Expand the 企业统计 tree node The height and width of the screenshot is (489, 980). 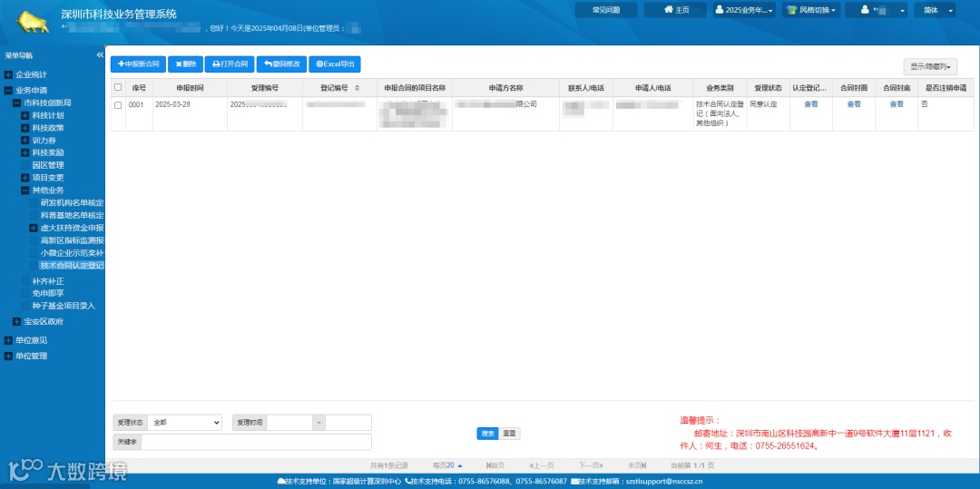[x=8, y=74]
